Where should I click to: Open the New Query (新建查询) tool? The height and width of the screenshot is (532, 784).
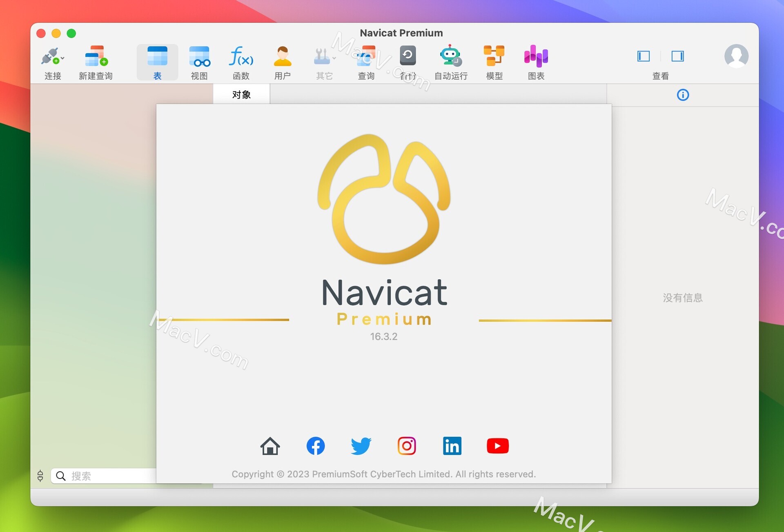[96, 56]
